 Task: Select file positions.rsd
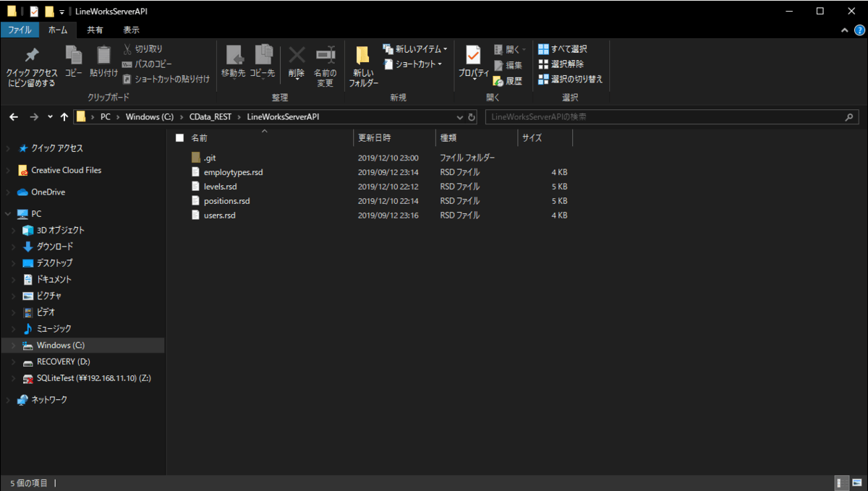pos(226,201)
